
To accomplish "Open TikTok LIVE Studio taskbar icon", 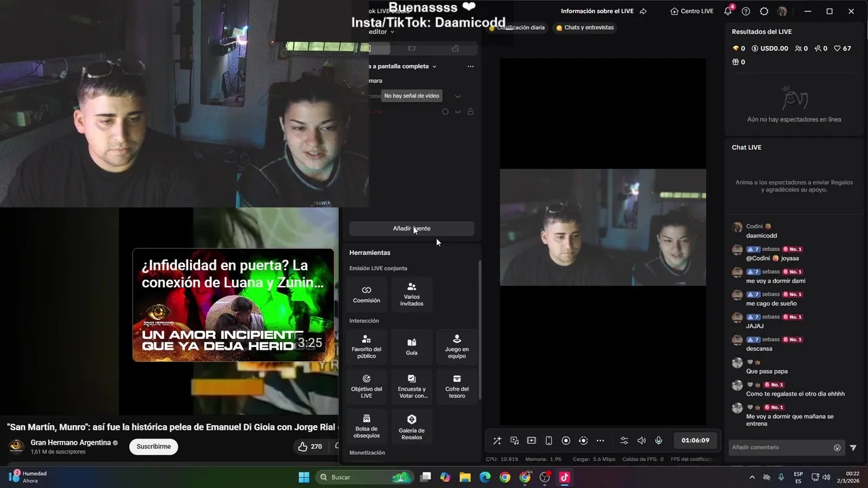I will [x=564, y=477].
